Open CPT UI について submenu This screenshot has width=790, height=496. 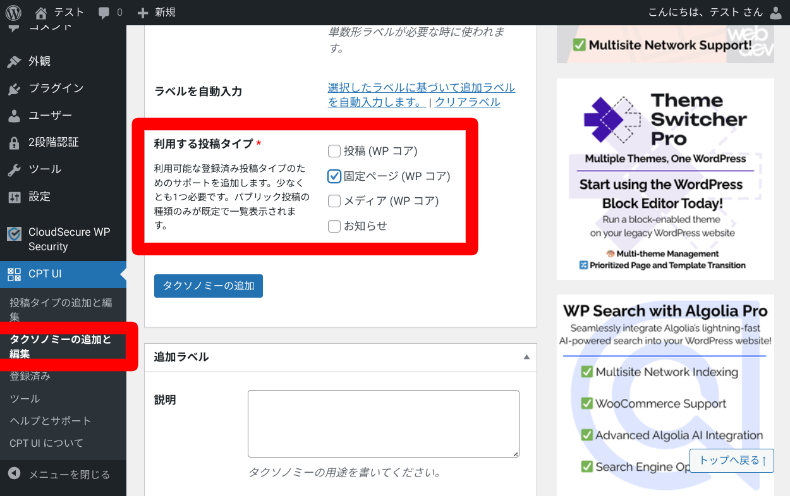click(x=46, y=443)
